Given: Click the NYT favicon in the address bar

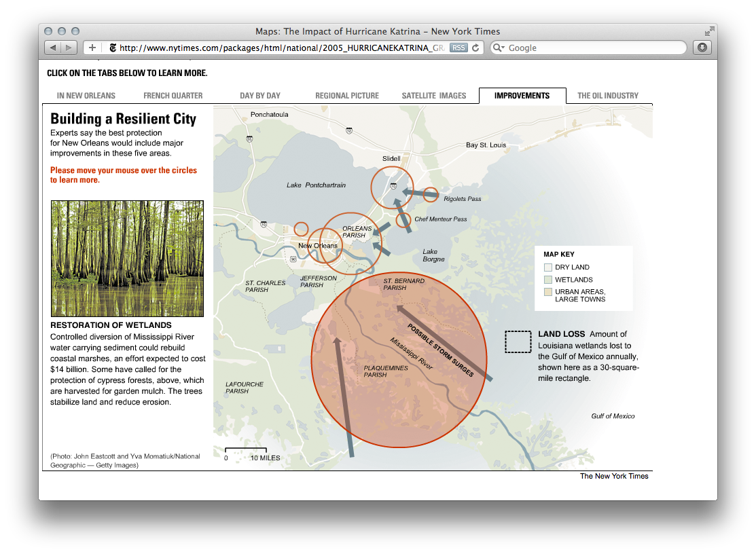Looking at the screenshot, I should coord(113,48).
